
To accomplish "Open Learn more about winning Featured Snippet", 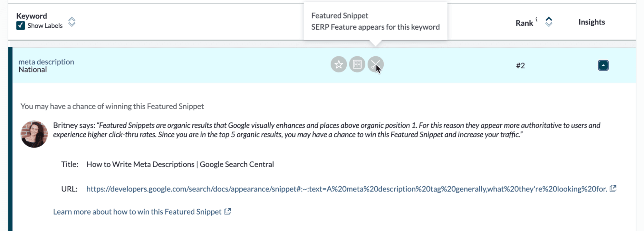I will 137,212.
